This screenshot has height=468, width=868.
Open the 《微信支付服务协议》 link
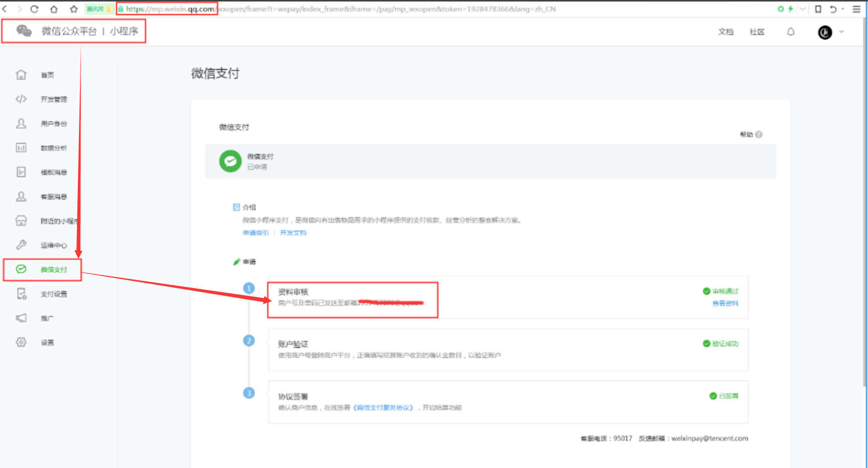383,408
